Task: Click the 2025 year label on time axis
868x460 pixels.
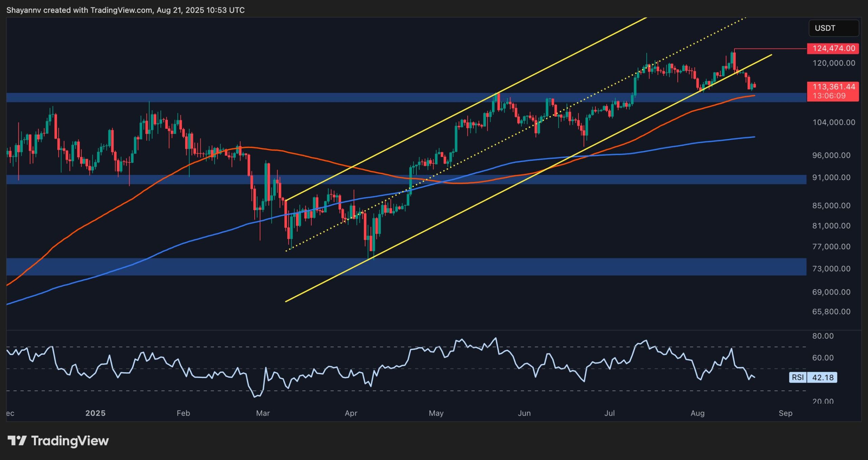Action: click(95, 413)
